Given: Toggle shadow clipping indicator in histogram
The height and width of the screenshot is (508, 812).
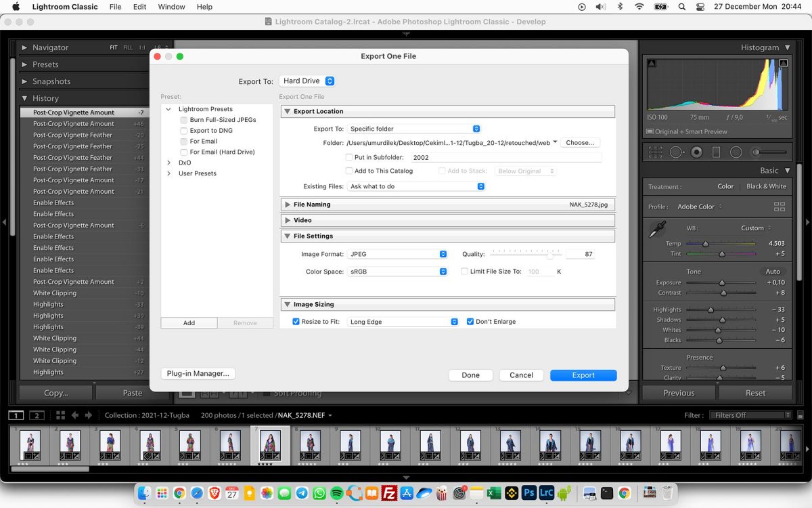Looking at the screenshot, I should click(652, 63).
